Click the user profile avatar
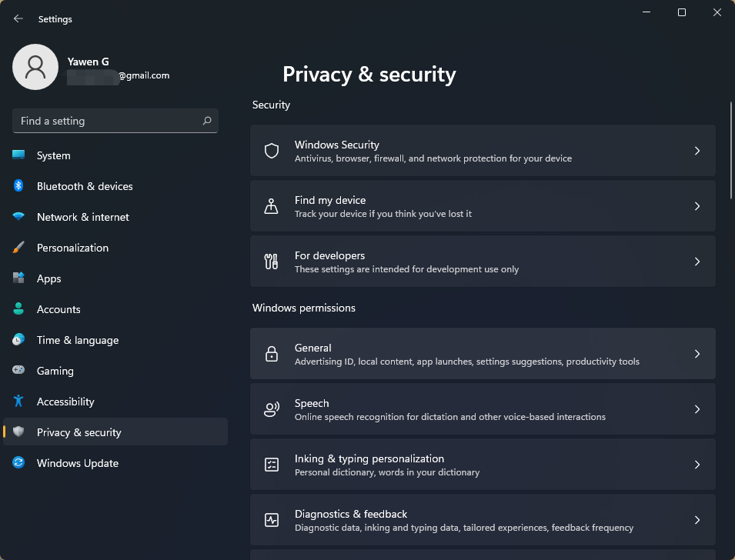This screenshot has width=735, height=560. tap(35, 67)
